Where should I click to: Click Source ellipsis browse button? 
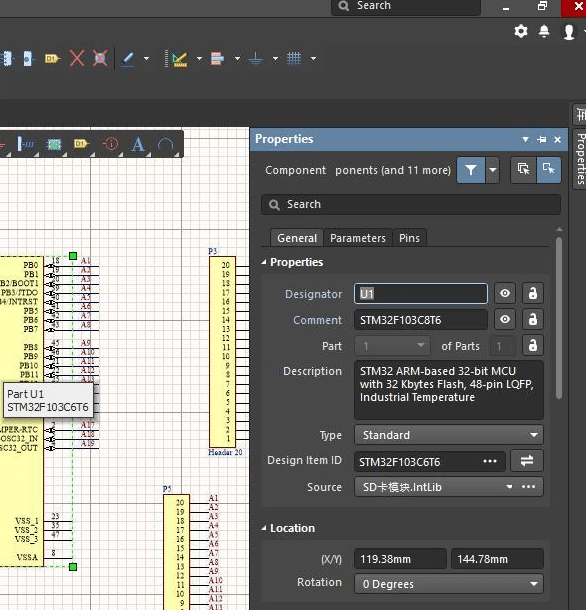tap(528, 487)
